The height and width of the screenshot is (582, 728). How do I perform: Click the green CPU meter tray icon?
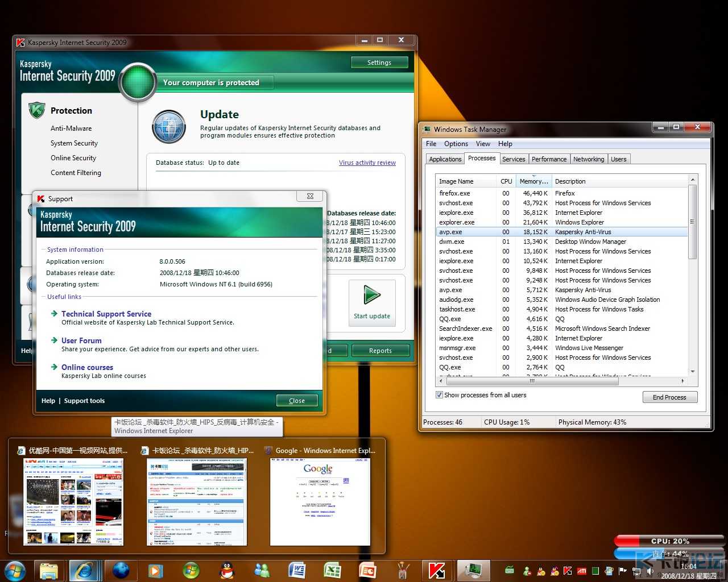coord(595,571)
